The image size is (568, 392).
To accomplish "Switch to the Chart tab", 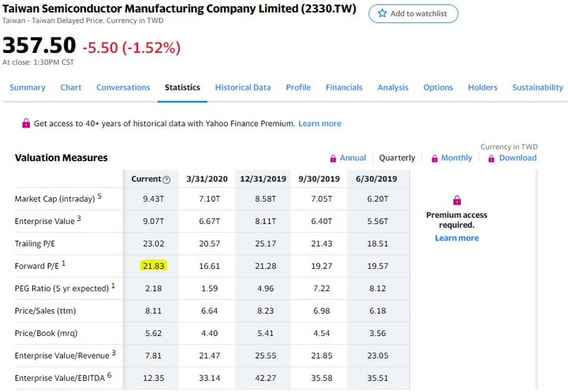I will [71, 88].
